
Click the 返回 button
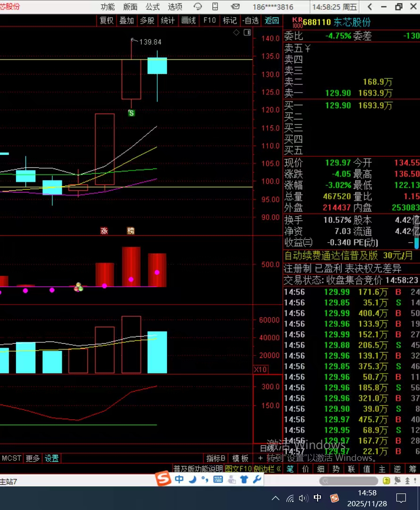click(272, 20)
